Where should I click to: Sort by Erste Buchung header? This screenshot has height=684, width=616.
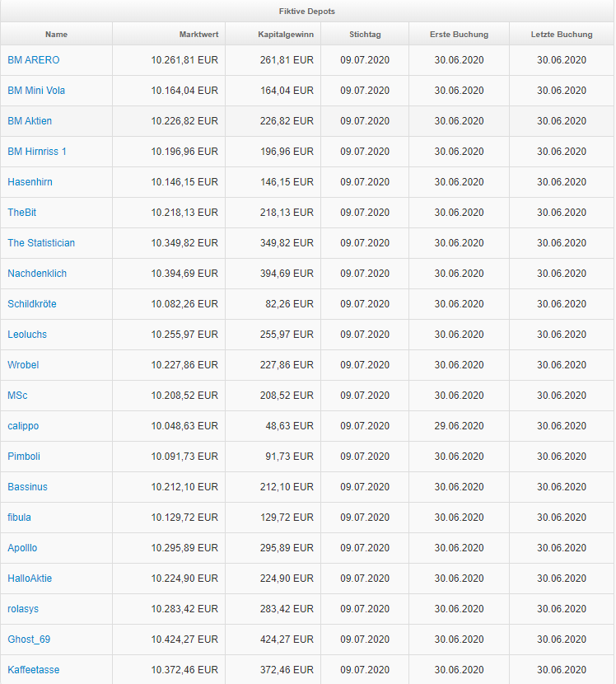459,35
